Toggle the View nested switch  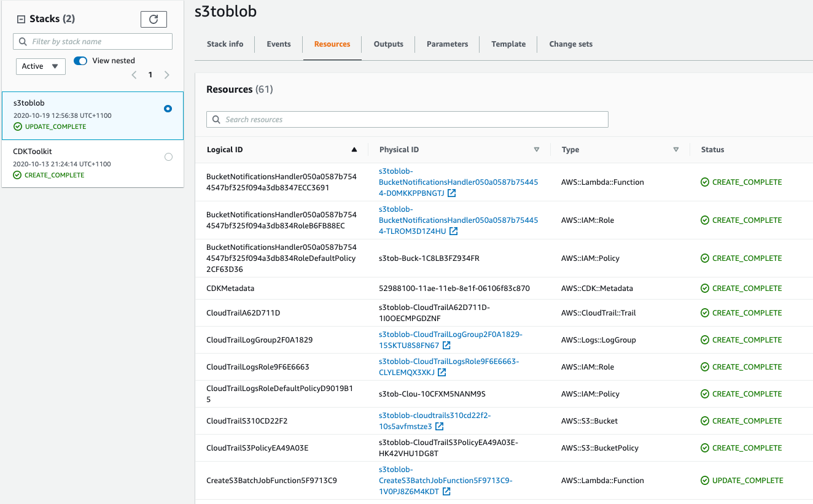point(80,61)
